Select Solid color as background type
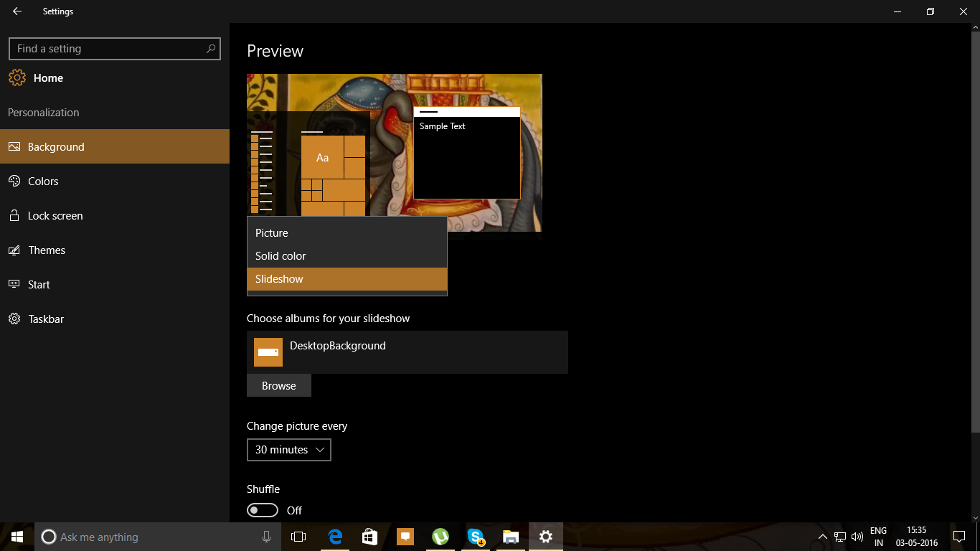 pos(280,255)
